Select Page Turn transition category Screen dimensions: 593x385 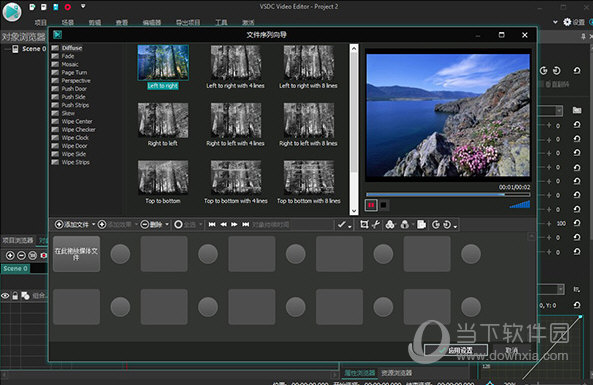(69, 73)
